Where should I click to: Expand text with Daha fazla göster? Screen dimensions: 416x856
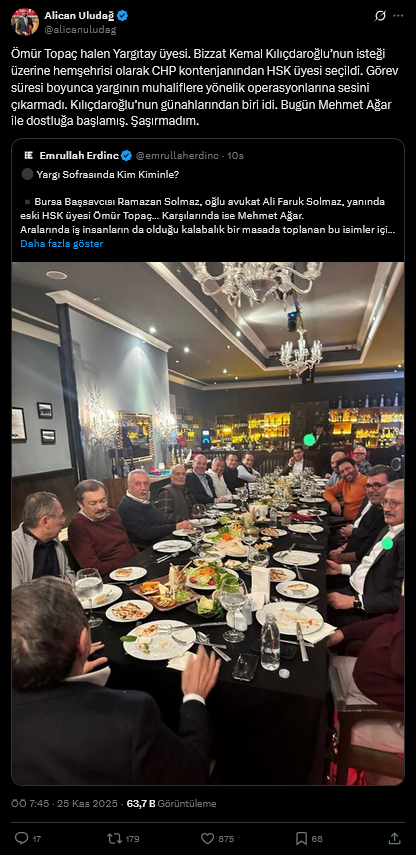click(x=62, y=243)
